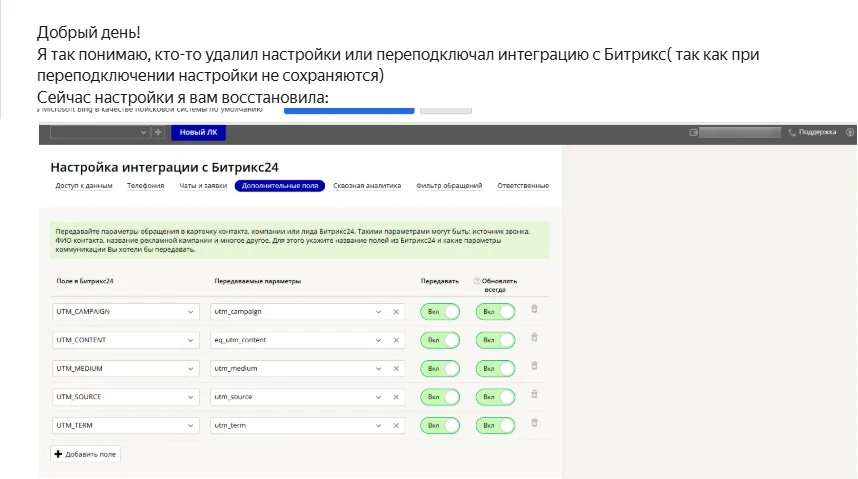Turn off Передавать for UTM_TERM
Image resolution: width=858 pixels, height=479 pixels.
pos(440,426)
